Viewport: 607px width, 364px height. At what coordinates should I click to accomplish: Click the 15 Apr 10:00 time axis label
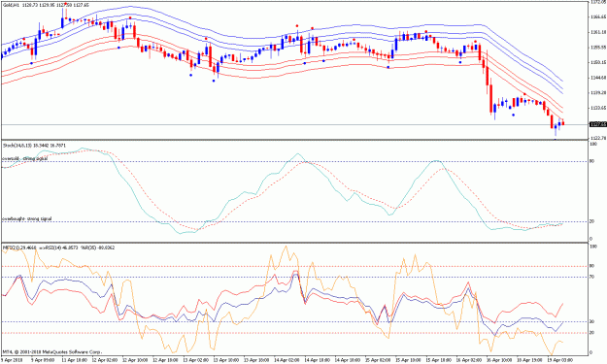pyautogui.click(x=409, y=360)
